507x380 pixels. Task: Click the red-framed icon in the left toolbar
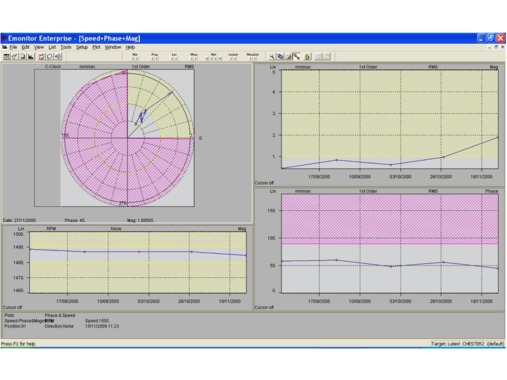click(41, 57)
